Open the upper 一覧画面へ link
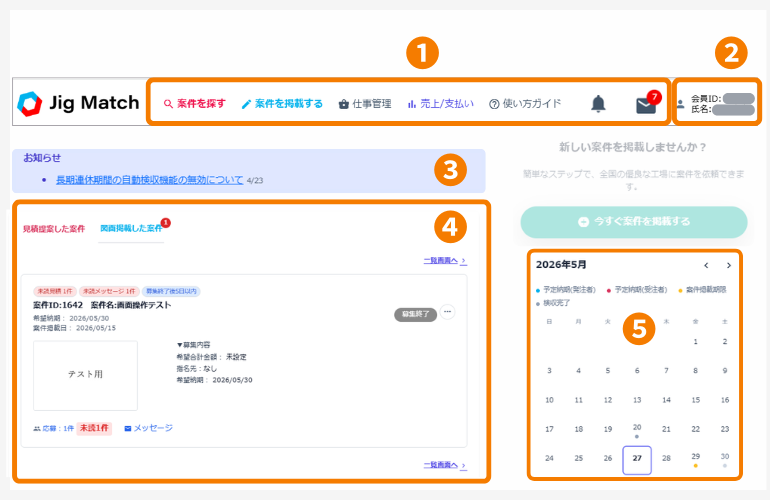The width and height of the screenshot is (770, 500). pyautogui.click(x=445, y=260)
